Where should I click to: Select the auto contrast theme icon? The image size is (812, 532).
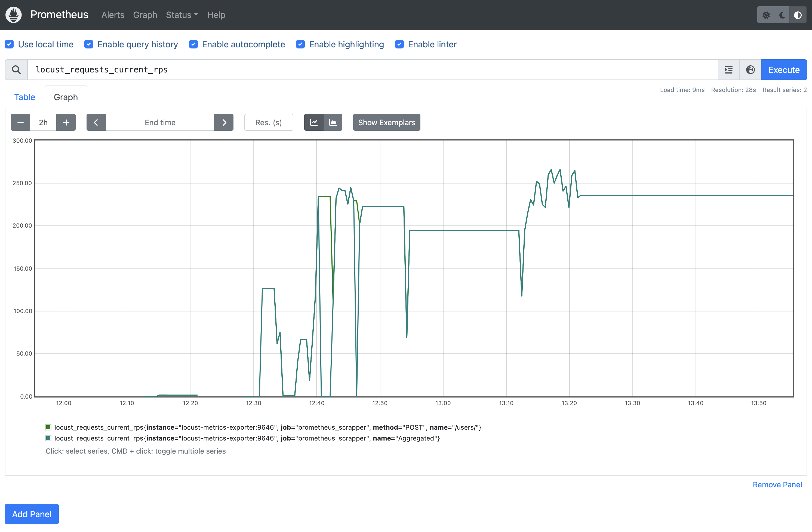[x=798, y=15]
